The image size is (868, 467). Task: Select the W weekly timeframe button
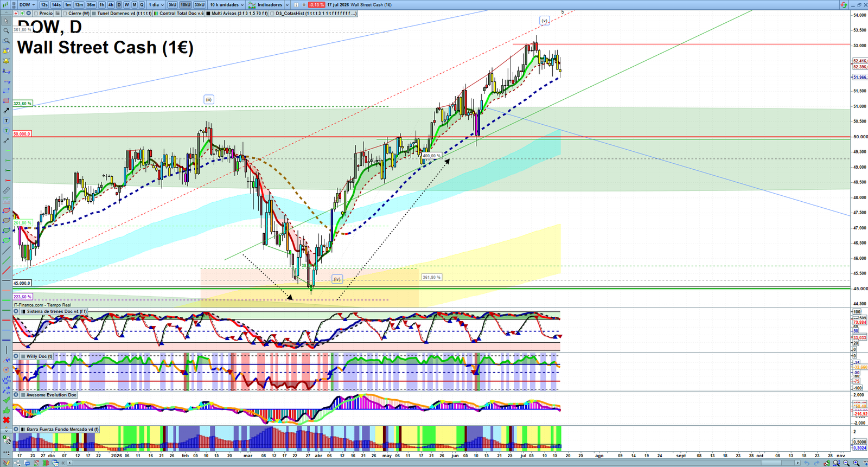coord(126,5)
